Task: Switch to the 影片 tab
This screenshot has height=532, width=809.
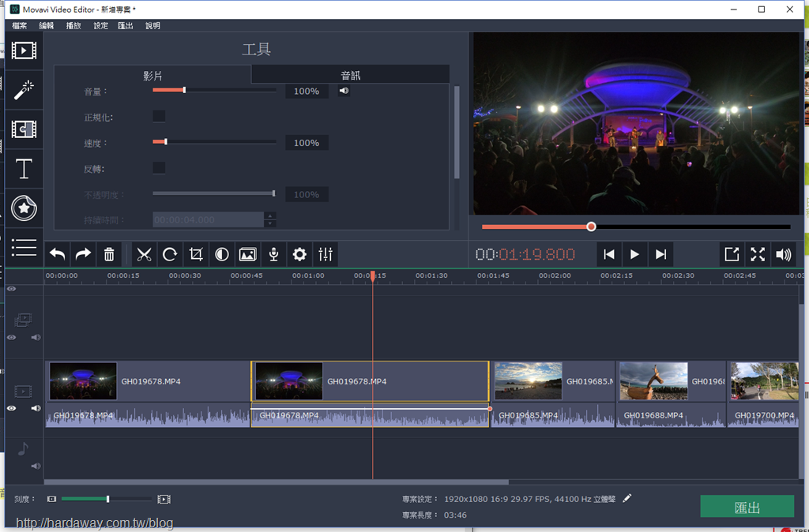Action: [x=152, y=75]
